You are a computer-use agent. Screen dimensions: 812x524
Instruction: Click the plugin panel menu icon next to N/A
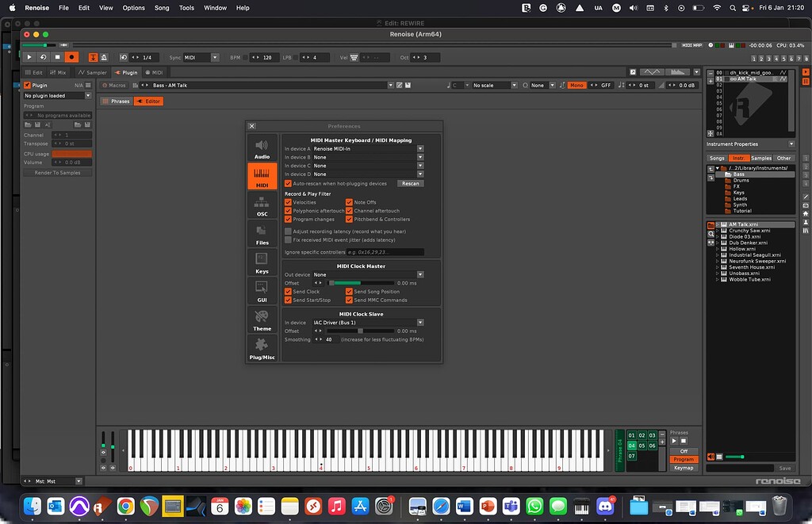pyautogui.click(x=88, y=85)
